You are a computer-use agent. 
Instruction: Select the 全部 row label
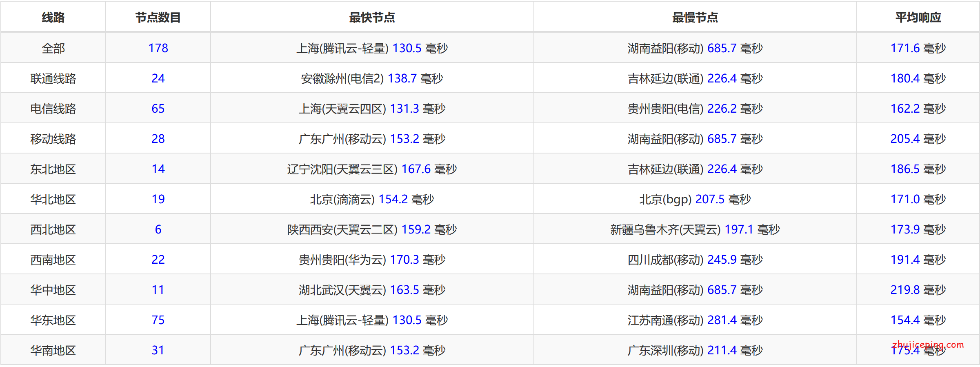click(x=53, y=48)
